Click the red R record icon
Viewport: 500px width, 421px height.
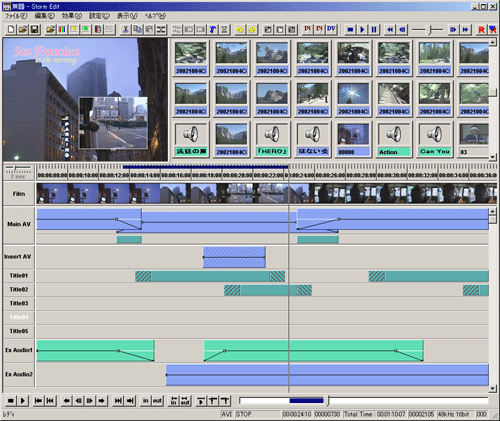[481, 30]
